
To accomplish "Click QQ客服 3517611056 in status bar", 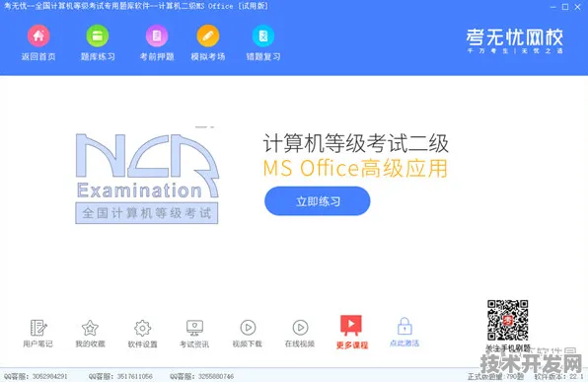I will (x=120, y=376).
